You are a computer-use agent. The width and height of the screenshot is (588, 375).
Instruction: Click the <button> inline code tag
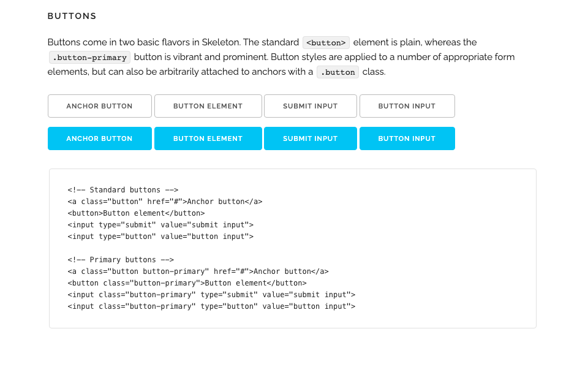click(326, 42)
